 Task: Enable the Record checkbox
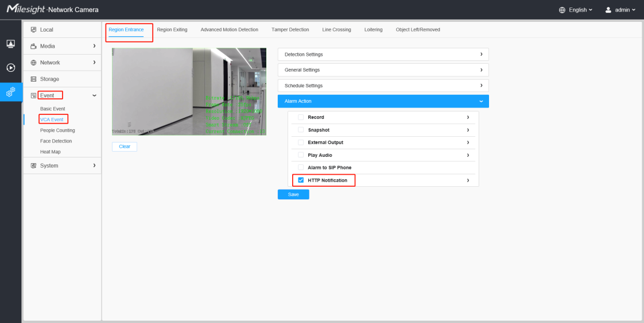tap(301, 117)
